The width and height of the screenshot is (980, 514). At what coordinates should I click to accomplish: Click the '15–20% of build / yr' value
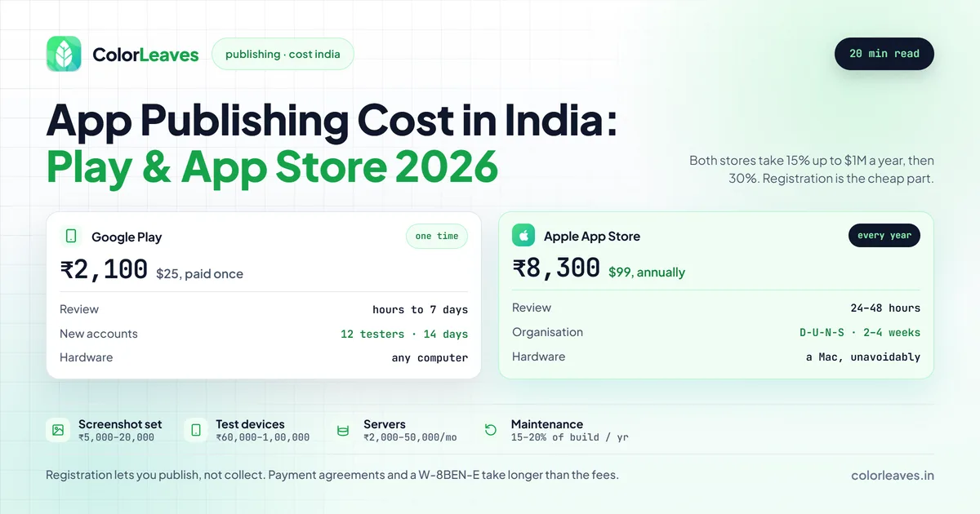point(570,437)
